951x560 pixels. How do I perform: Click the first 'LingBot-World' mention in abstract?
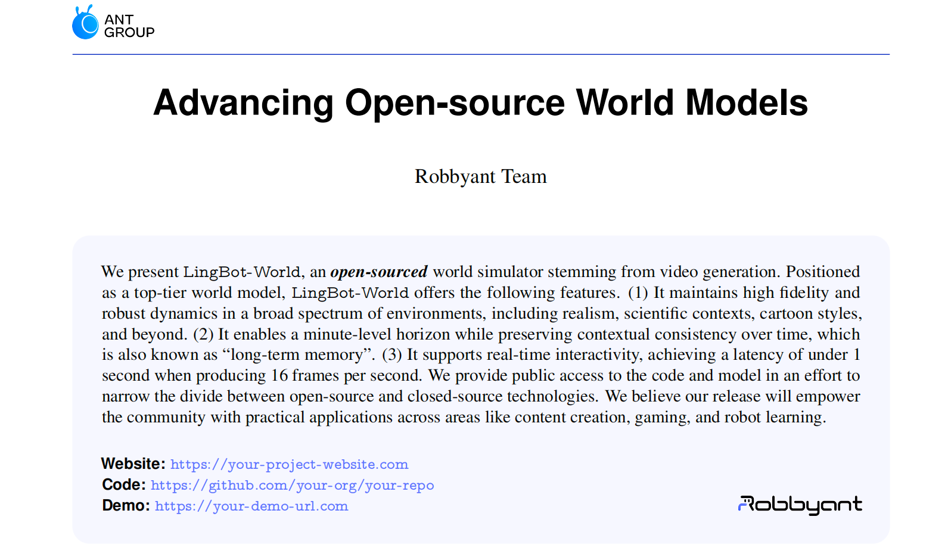point(241,272)
